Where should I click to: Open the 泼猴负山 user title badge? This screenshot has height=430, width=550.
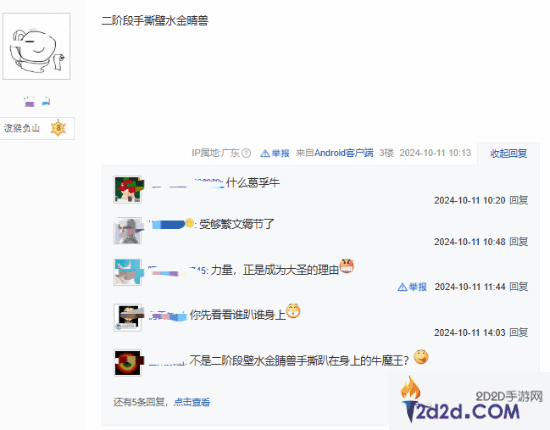click(x=37, y=128)
